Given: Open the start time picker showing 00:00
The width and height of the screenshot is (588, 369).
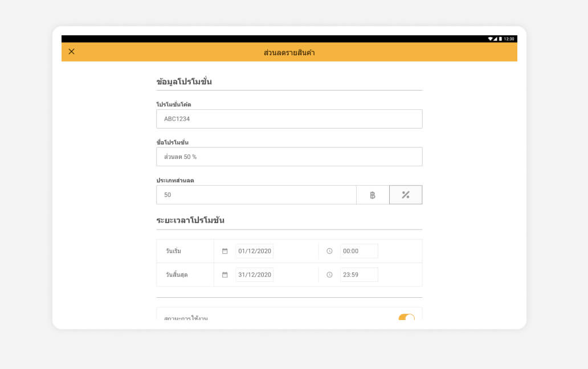Looking at the screenshot, I should (x=359, y=251).
